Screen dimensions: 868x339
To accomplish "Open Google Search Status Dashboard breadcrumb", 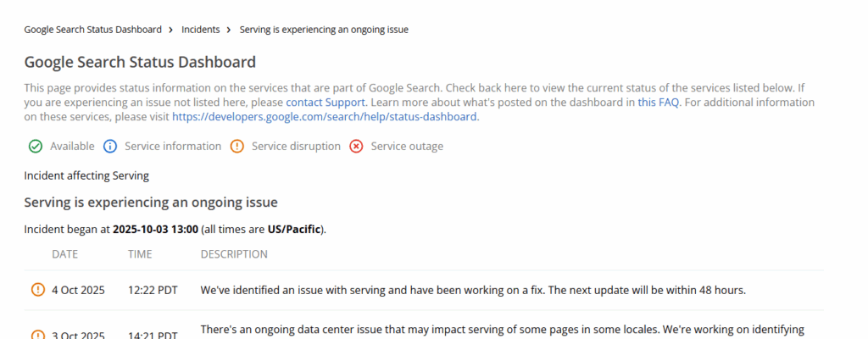I will click(92, 30).
